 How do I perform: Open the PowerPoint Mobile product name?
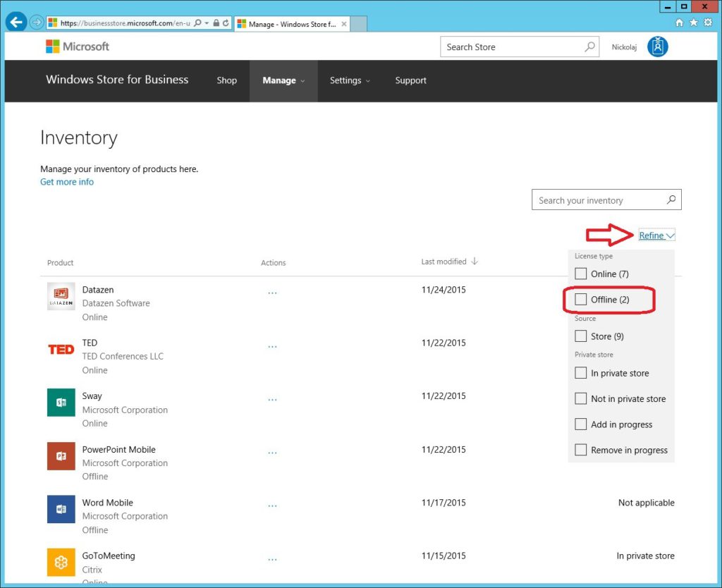pyautogui.click(x=118, y=449)
